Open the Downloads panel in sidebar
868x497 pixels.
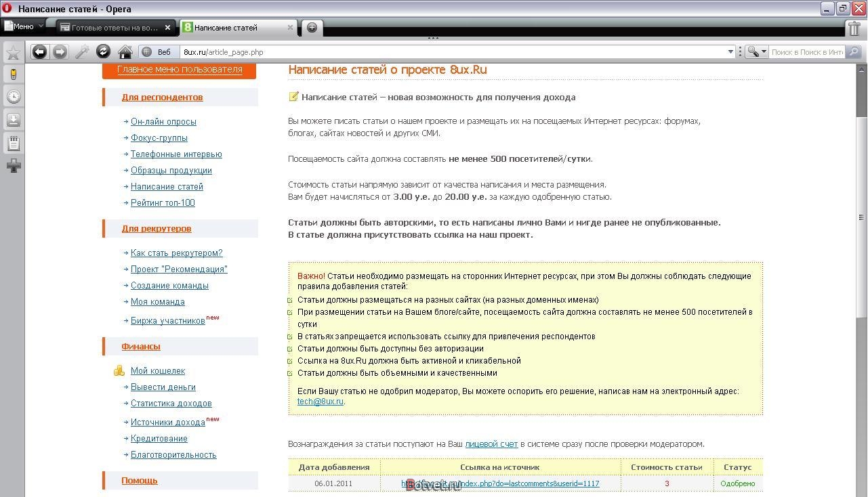[x=13, y=120]
